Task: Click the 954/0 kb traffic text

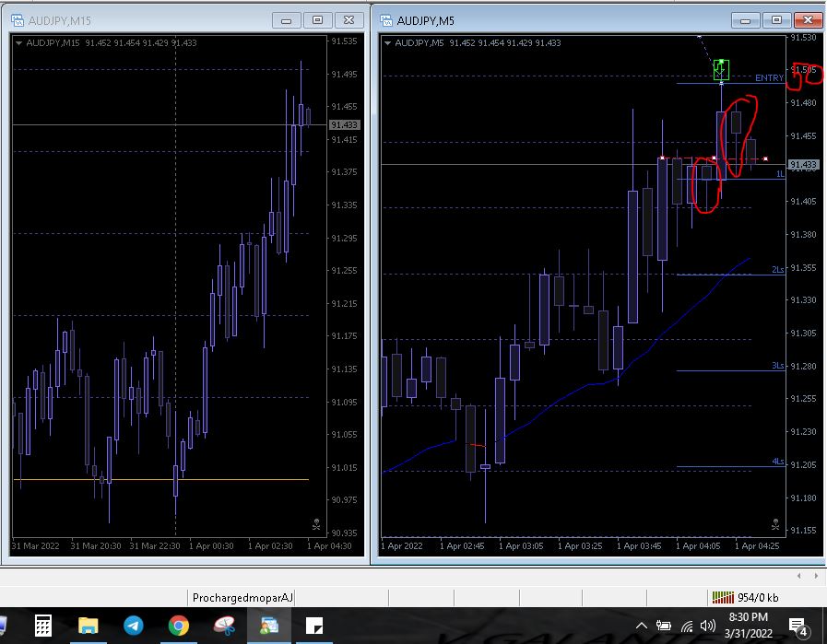Action: point(758,598)
